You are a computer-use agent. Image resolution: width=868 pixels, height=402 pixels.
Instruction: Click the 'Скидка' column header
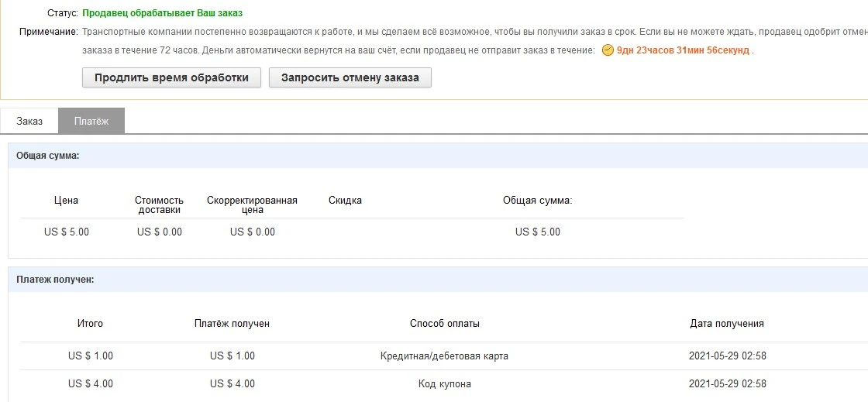click(345, 200)
